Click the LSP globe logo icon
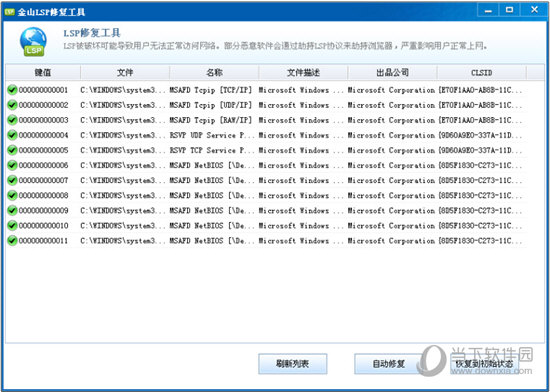Image resolution: width=550 pixels, height=392 pixels. (x=33, y=42)
